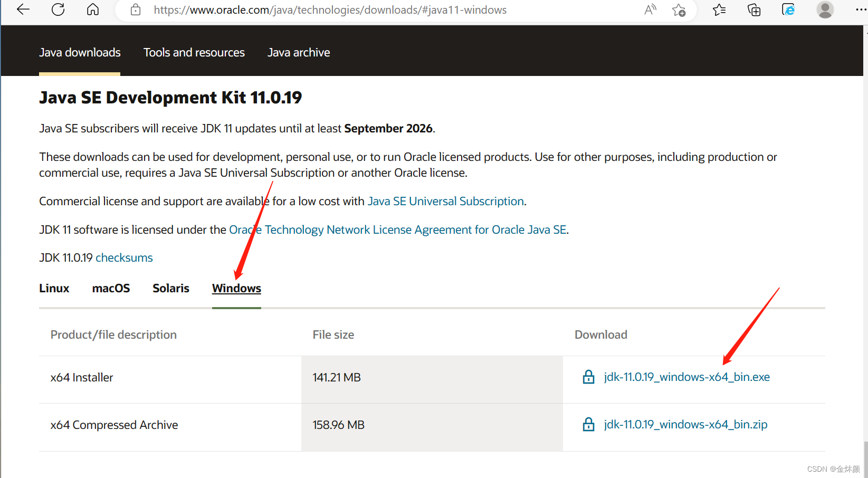Go back using the browser back arrow

point(23,9)
